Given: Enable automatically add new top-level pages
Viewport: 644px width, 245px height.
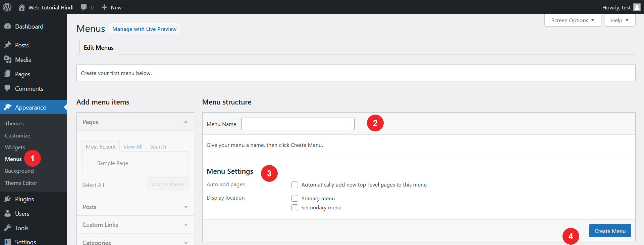Looking at the screenshot, I should (295, 185).
